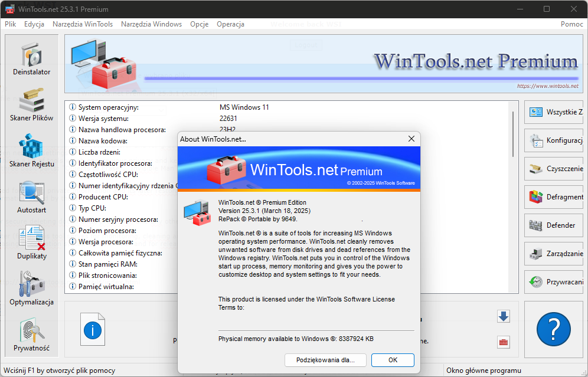The width and height of the screenshot is (588, 377).
Task: Click the Wszystkie Z button
Action: pyautogui.click(x=554, y=112)
